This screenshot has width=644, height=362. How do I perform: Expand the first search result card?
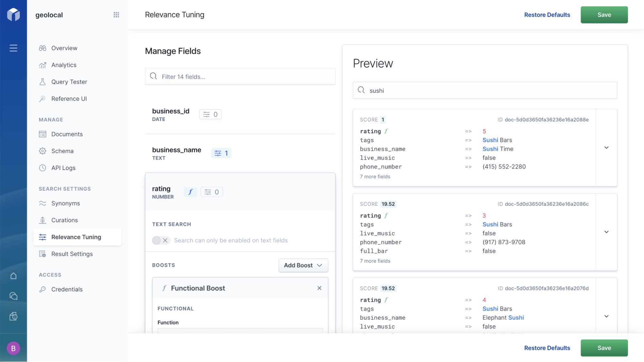[x=606, y=147]
